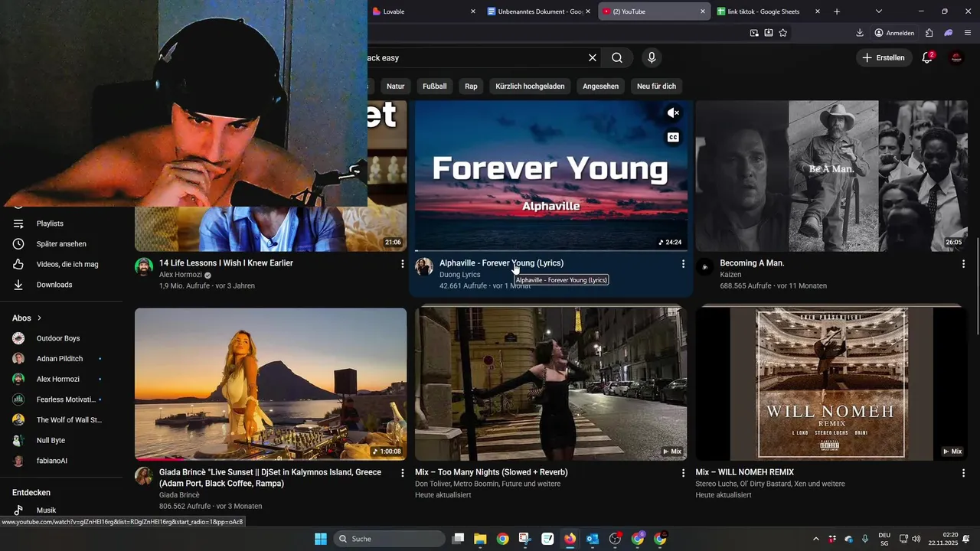Filter feed by Fußball chip
Viewport: 980px width, 551px height.
click(x=434, y=86)
